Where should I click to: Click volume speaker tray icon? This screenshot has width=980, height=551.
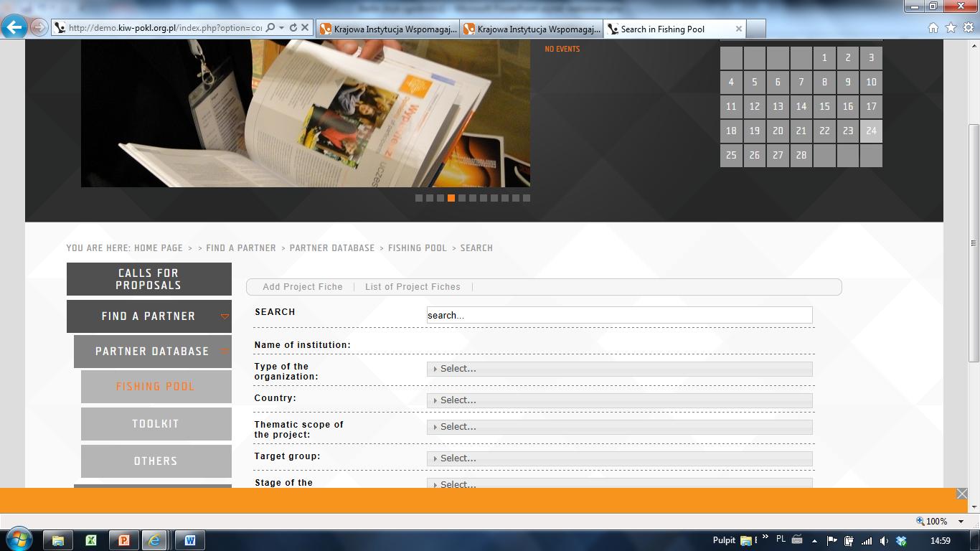pos(884,541)
